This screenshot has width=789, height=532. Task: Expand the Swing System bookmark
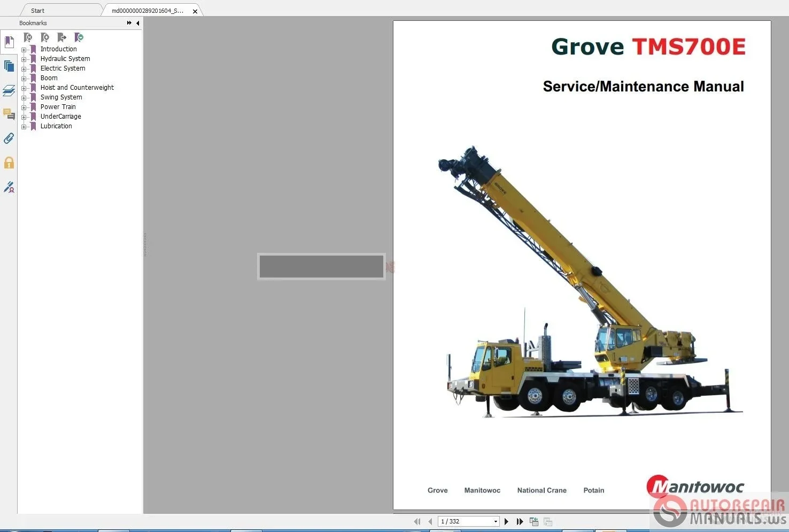point(24,98)
